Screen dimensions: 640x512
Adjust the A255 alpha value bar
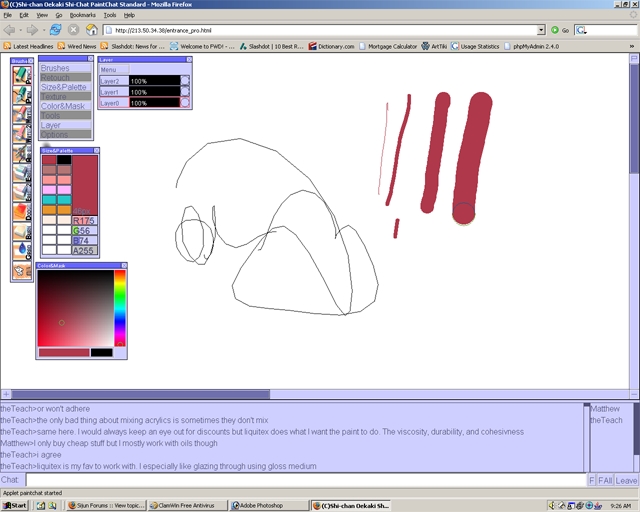click(x=84, y=250)
